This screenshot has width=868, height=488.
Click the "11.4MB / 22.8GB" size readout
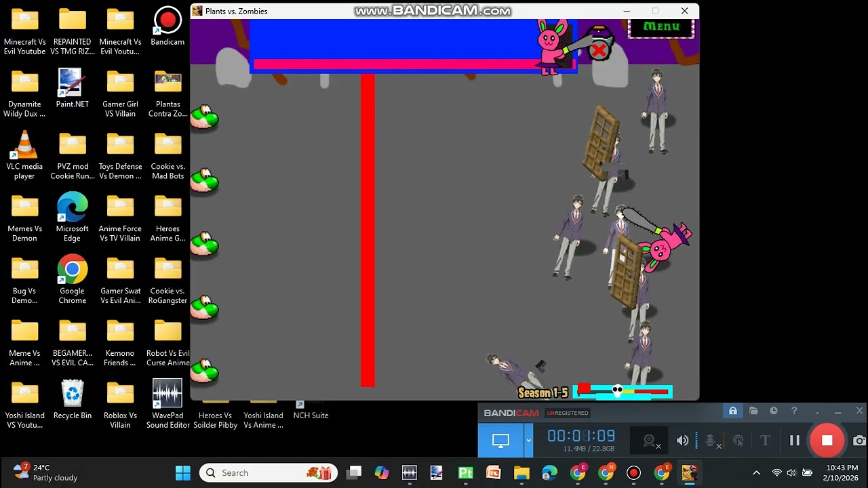[x=589, y=449]
